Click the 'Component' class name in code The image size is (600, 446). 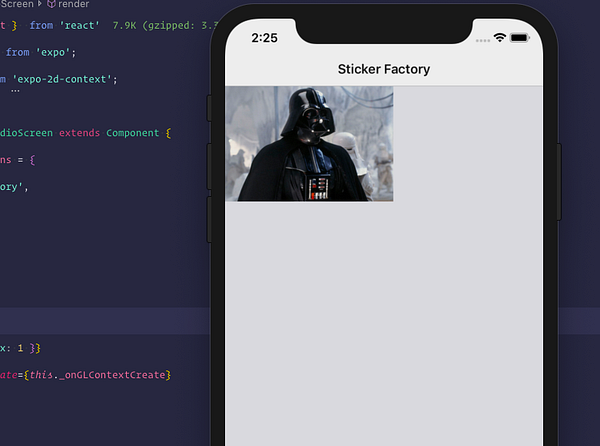[132, 133]
